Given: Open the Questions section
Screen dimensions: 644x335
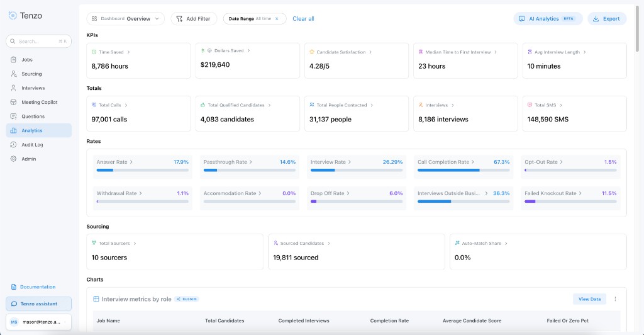Looking at the screenshot, I should [x=38, y=116].
